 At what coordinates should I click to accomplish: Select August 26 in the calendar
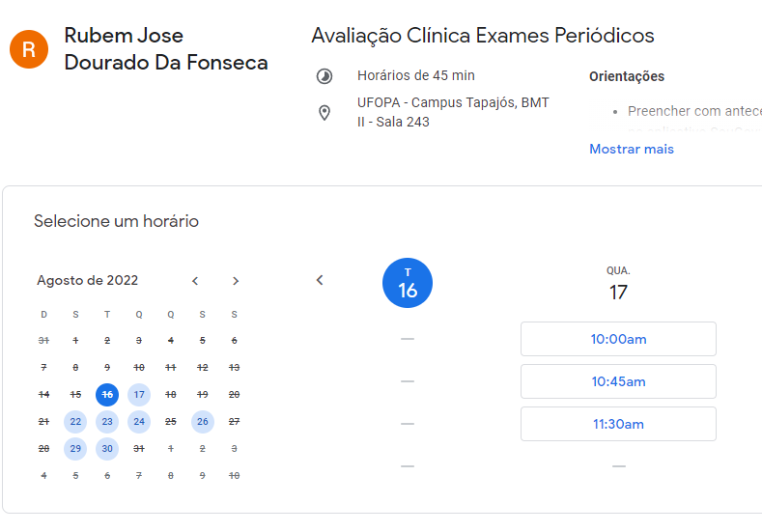pyautogui.click(x=203, y=421)
